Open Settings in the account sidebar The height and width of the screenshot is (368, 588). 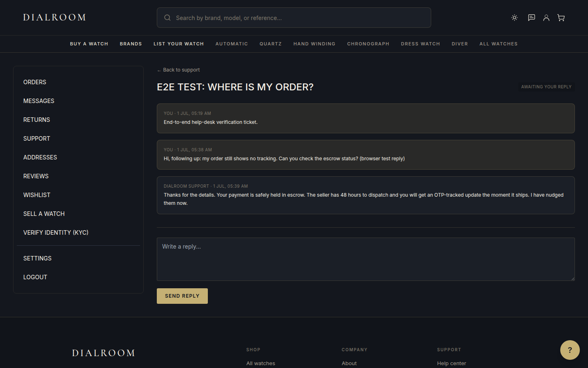(78, 258)
